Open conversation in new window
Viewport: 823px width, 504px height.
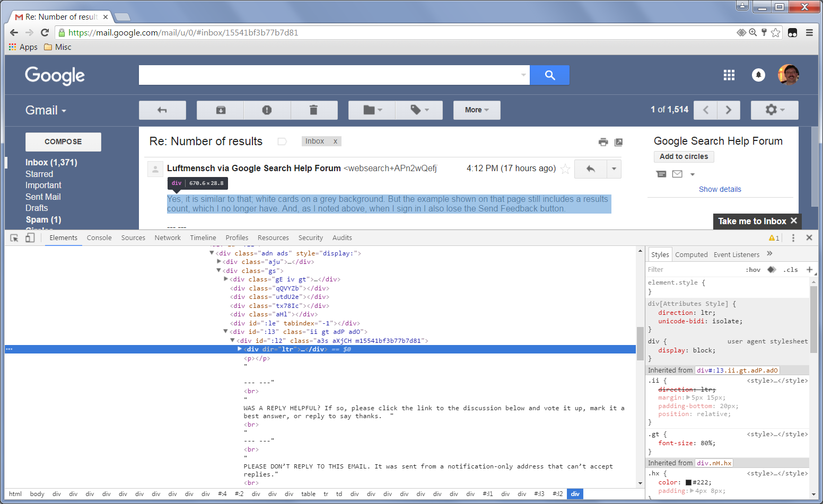click(618, 142)
